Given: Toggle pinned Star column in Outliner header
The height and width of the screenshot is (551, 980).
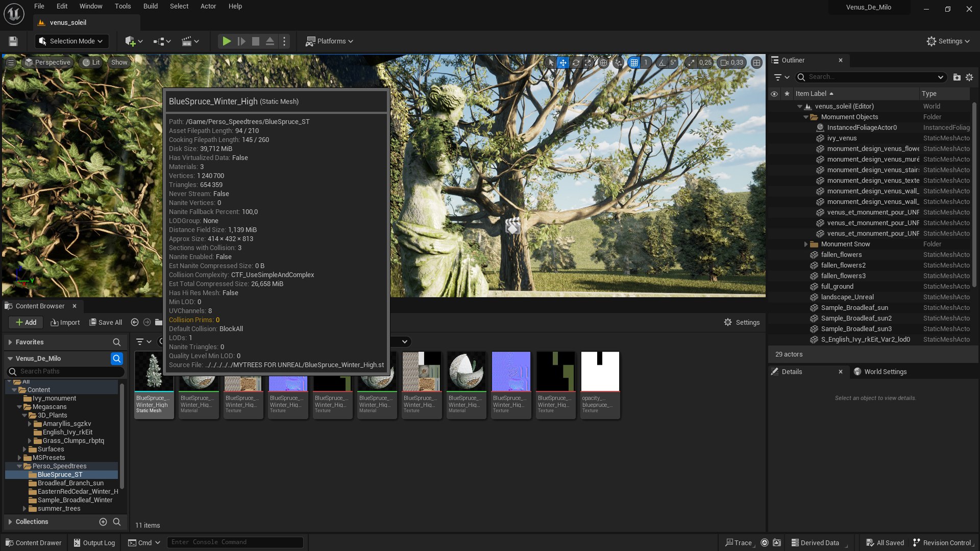Looking at the screenshot, I should (x=787, y=94).
